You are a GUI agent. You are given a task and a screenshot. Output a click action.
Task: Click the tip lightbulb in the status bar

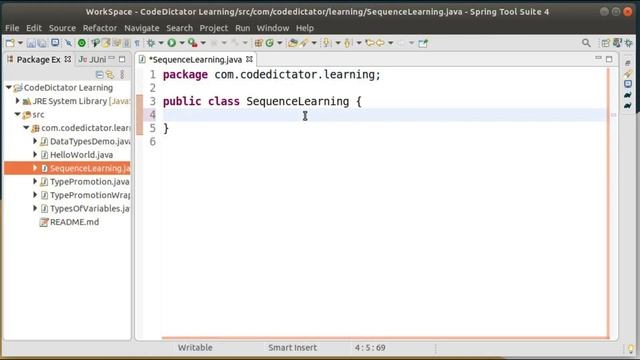pos(631,348)
